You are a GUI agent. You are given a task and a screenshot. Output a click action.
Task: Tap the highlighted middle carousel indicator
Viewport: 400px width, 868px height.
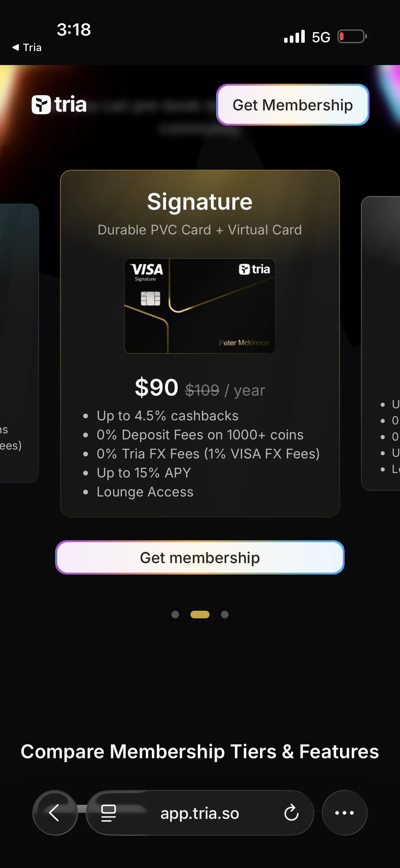point(200,614)
